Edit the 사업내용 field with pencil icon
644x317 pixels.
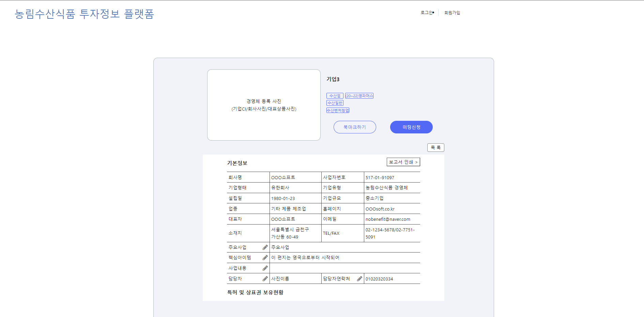(x=265, y=268)
